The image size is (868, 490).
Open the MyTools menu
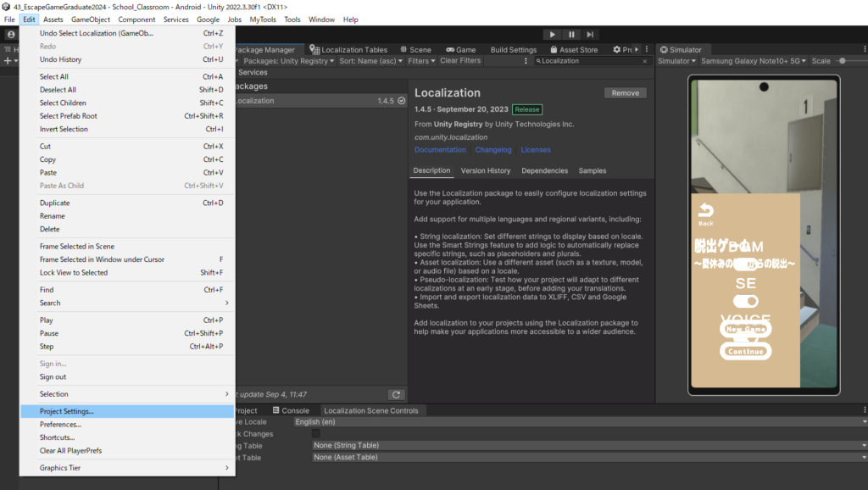coord(263,19)
